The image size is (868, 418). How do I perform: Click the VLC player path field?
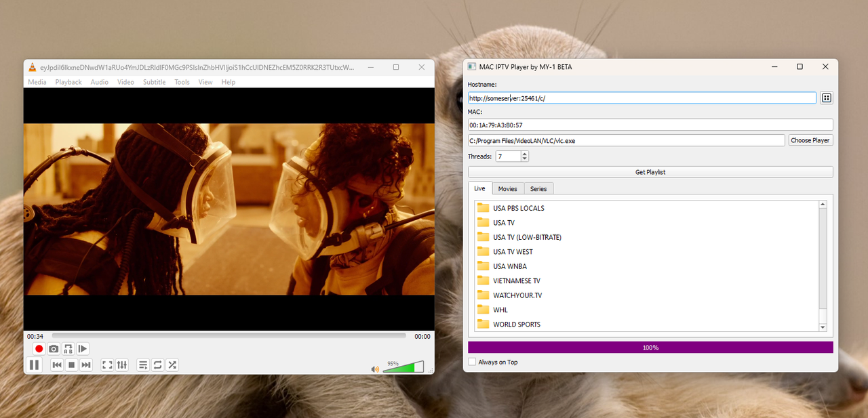627,140
